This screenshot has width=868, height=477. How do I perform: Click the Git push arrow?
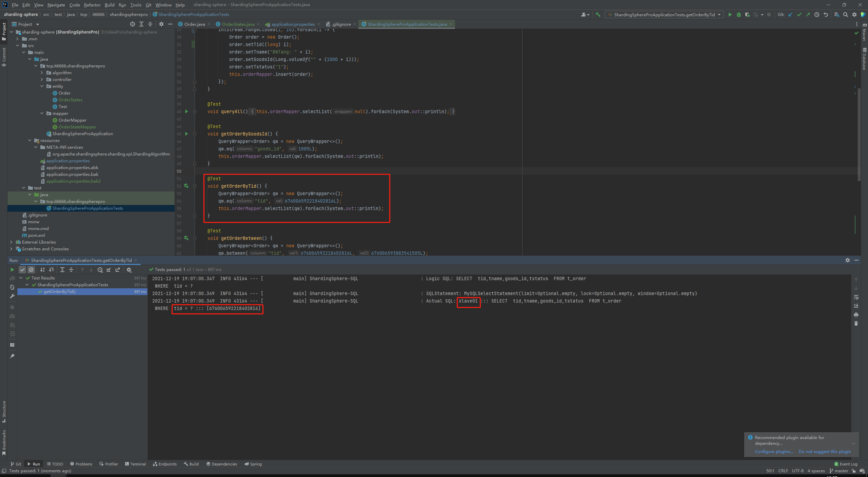808,15
